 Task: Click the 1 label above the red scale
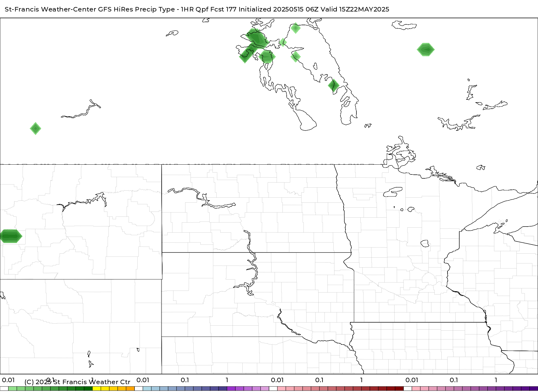tap(361, 380)
